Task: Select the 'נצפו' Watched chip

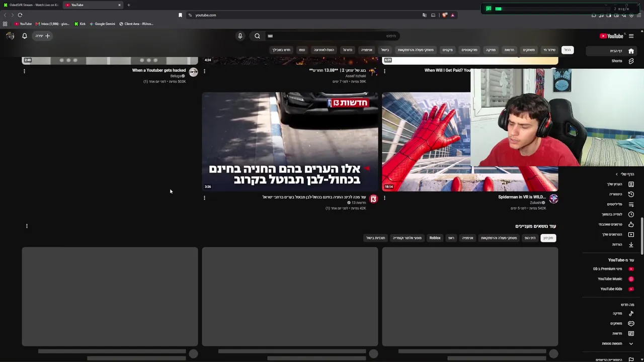Action: point(302,50)
